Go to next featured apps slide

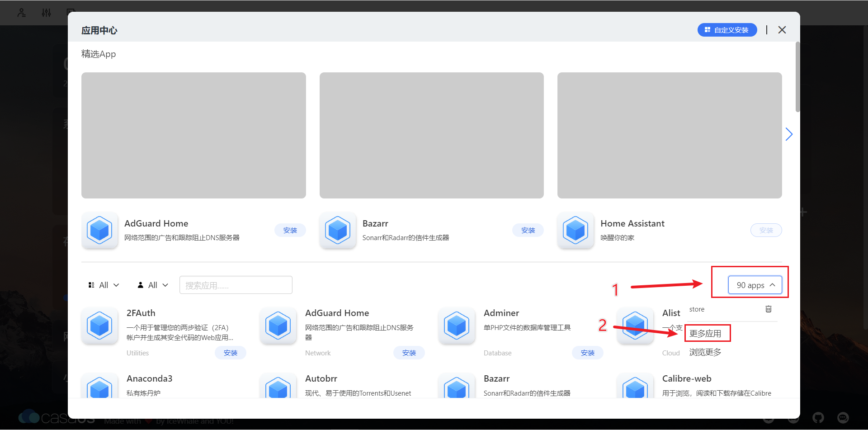(789, 134)
